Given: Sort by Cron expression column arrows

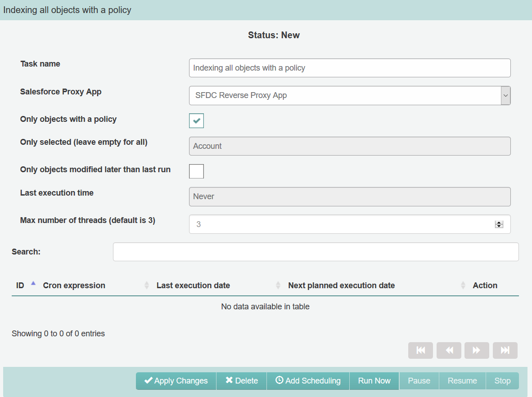Looking at the screenshot, I should point(147,285).
